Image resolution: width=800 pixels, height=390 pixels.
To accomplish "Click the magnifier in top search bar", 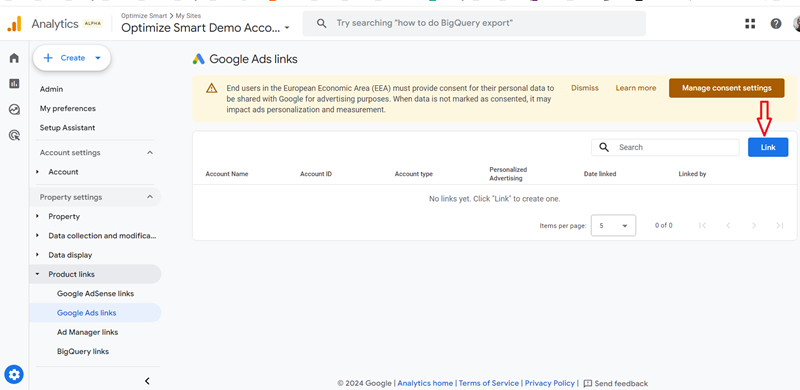I will [321, 23].
